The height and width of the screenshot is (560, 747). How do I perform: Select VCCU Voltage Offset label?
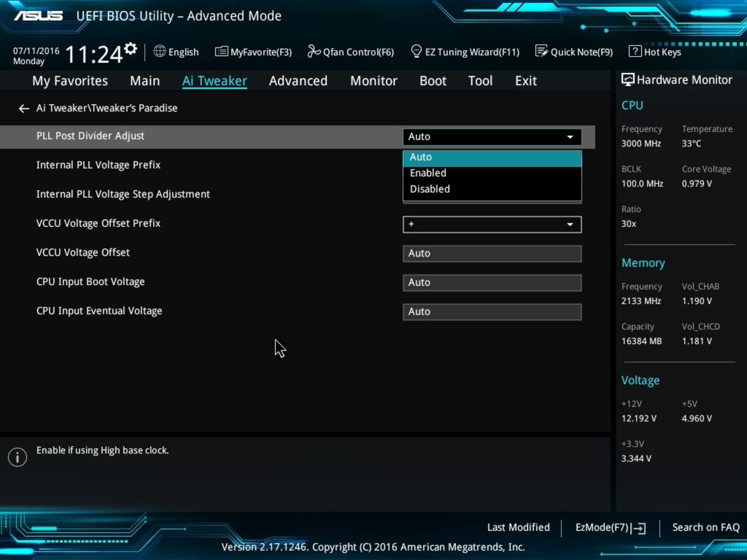pos(83,252)
